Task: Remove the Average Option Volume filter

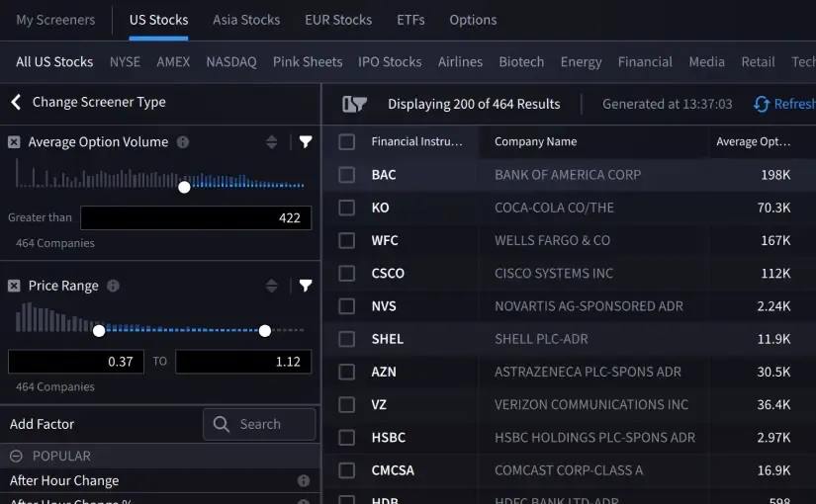Action: 14,142
